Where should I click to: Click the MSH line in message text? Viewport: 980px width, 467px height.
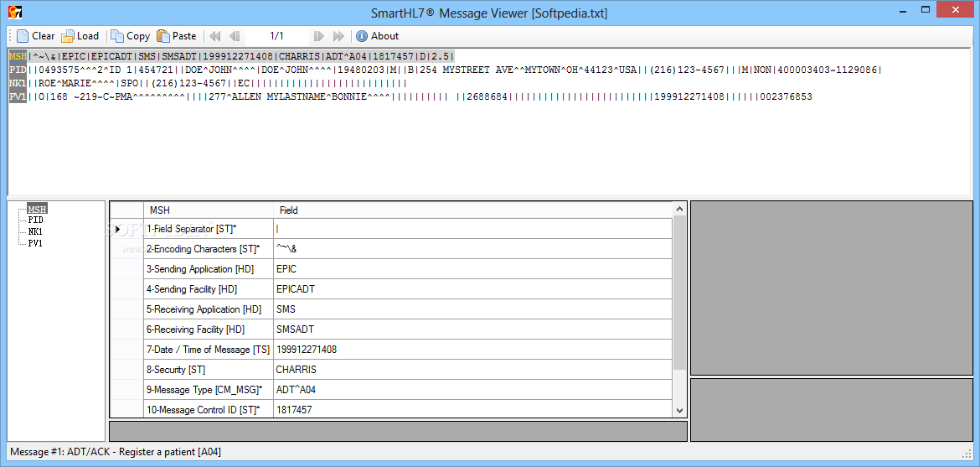232,55
